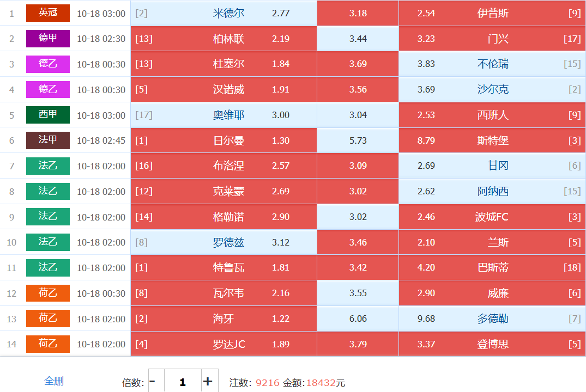Image resolution: width=586 pixels, height=392 pixels.
Task: Toggle draw odds 5.73 for 日尔曼 match
Action: coord(358,140)
